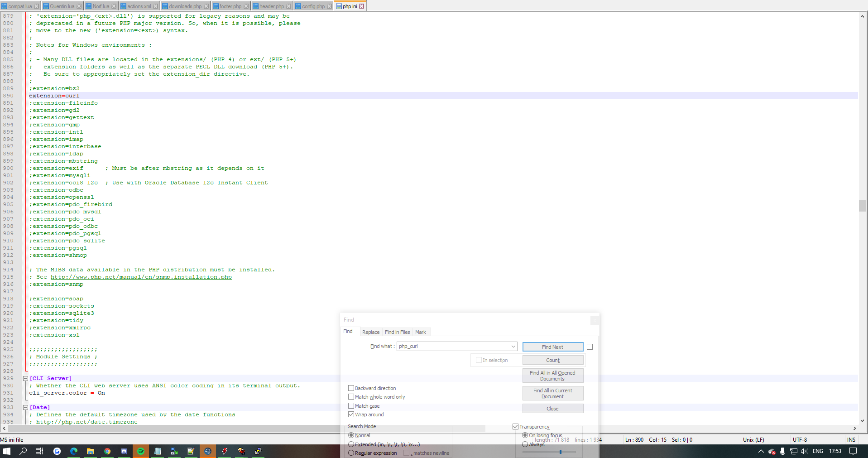Collapse the [CLI Server] section fold
Screen dimensions: 868x458
[26, 378]
